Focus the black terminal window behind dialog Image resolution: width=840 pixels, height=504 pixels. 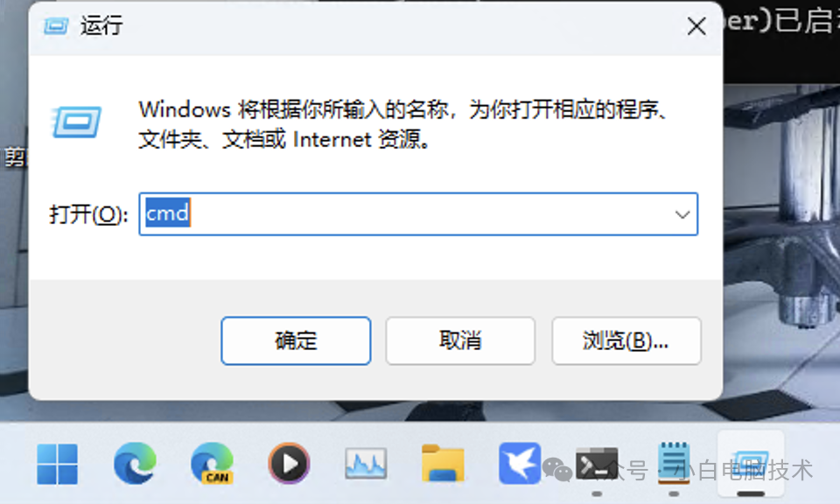(781, 40)
